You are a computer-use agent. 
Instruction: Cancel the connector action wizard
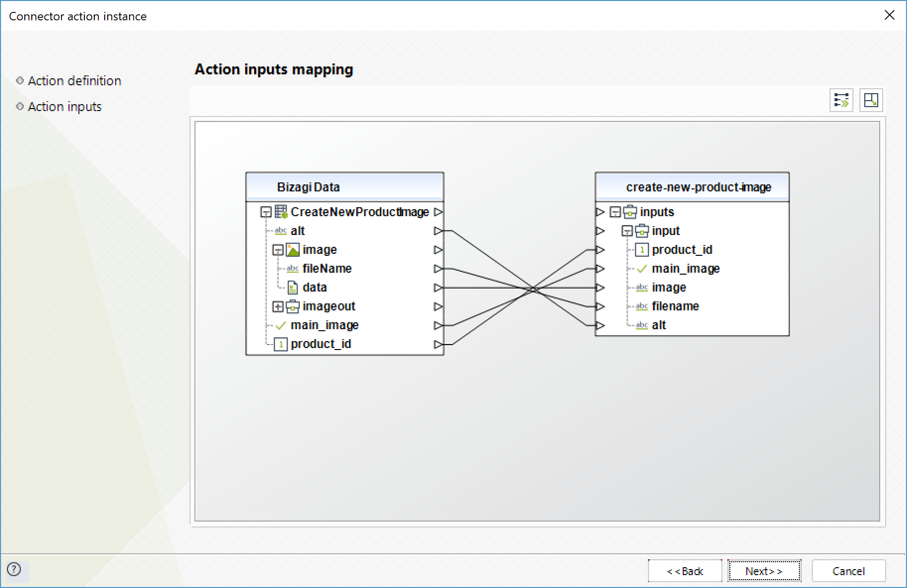[x=848, y=571]
